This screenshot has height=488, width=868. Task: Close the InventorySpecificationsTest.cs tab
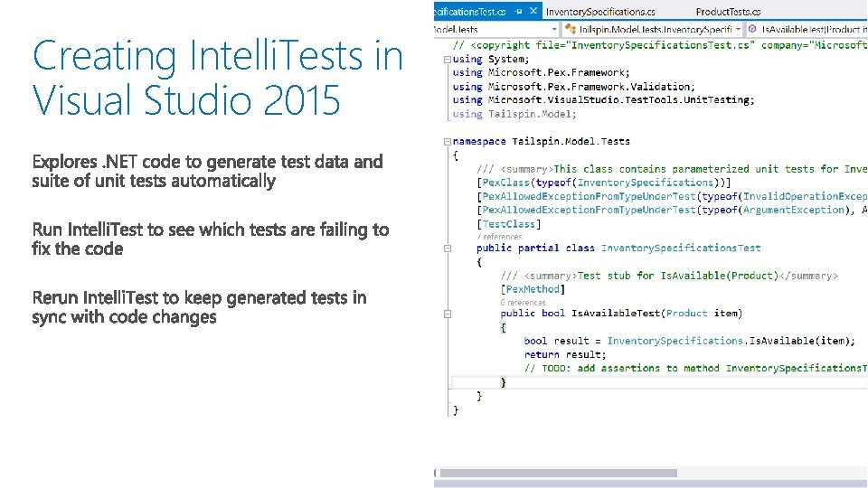click(533, 11)
